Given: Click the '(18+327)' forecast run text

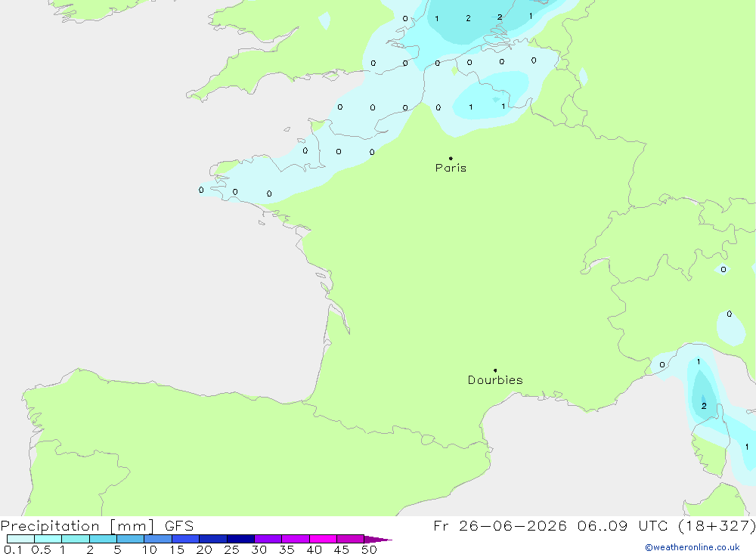Looking at the screenshot, I should tap(717, 525).
